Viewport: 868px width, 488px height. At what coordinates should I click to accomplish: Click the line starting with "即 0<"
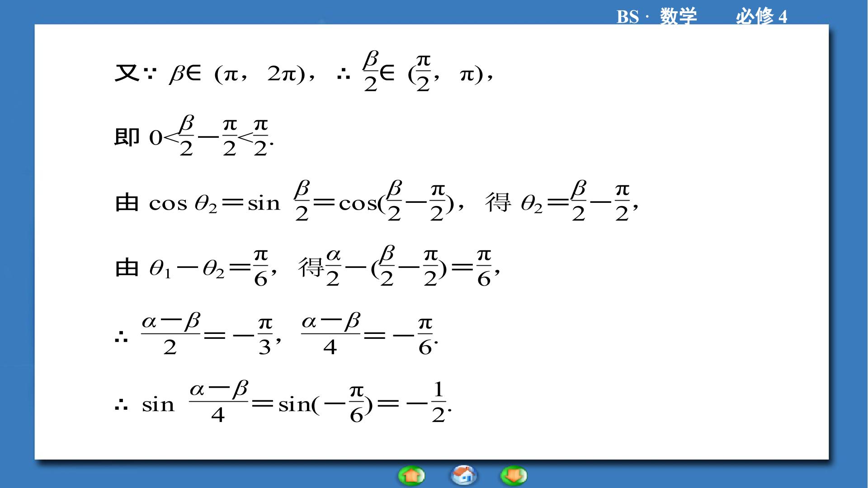click(x=194, y=136)
